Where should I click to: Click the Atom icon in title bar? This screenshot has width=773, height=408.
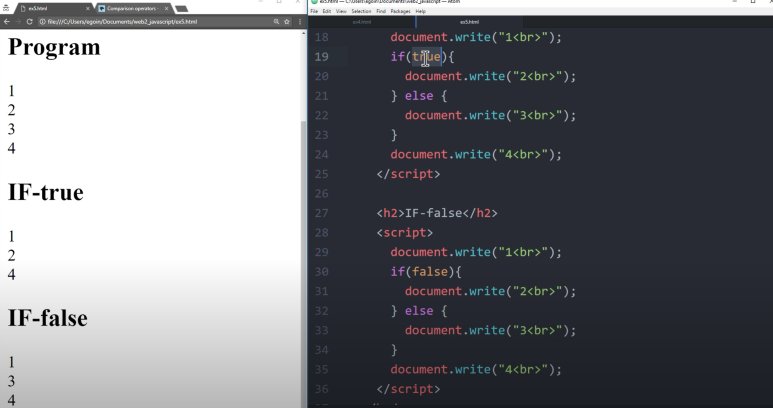coord(314,1)
